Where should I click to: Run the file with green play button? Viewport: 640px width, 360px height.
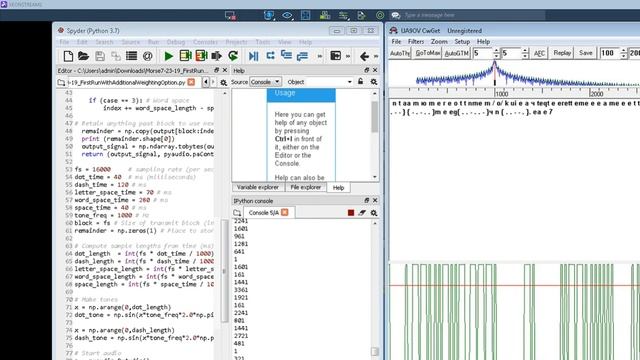coord(168,56)
